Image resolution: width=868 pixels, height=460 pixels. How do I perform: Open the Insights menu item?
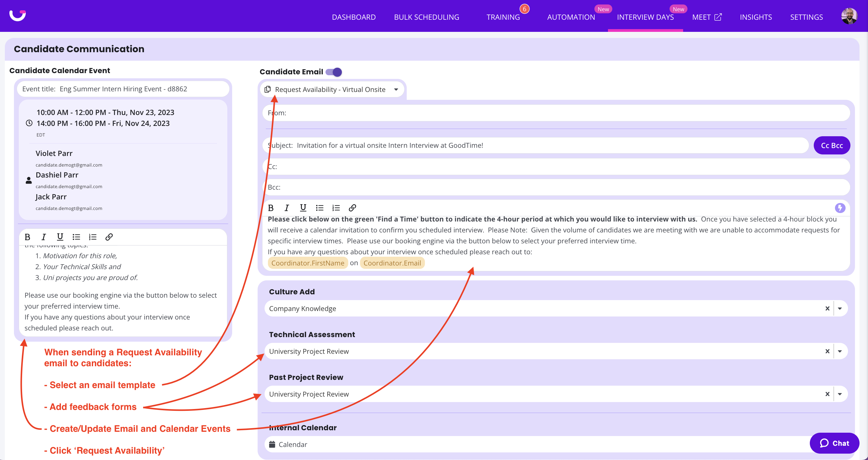756,17
